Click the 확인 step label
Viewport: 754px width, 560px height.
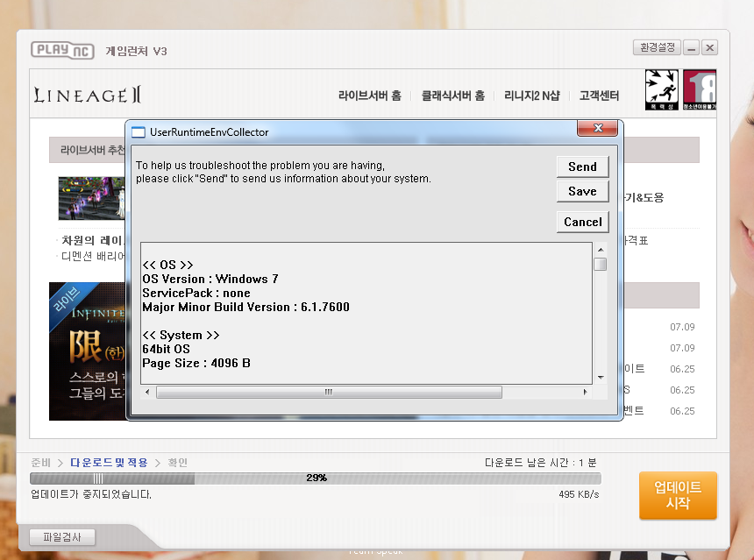click(177, 463)
